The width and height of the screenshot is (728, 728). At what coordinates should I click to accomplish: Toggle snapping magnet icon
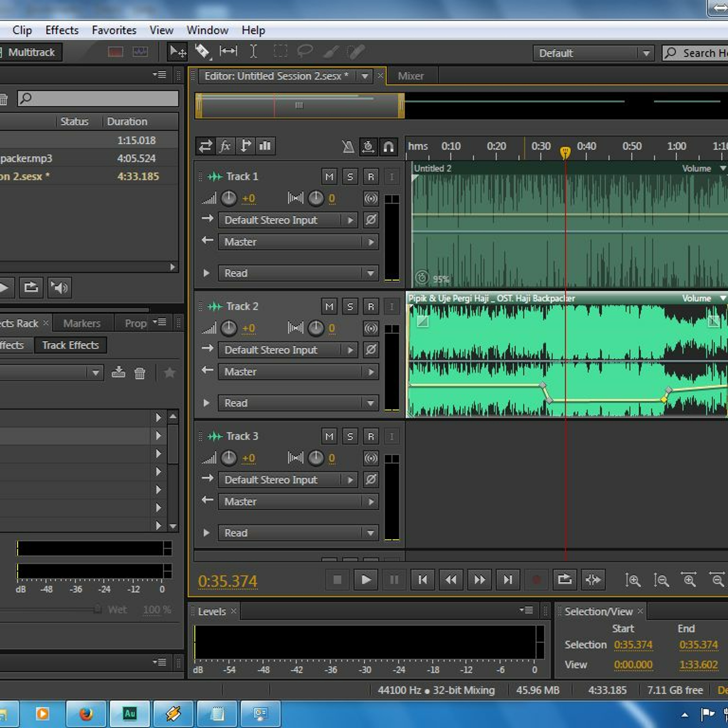(389, 146)
